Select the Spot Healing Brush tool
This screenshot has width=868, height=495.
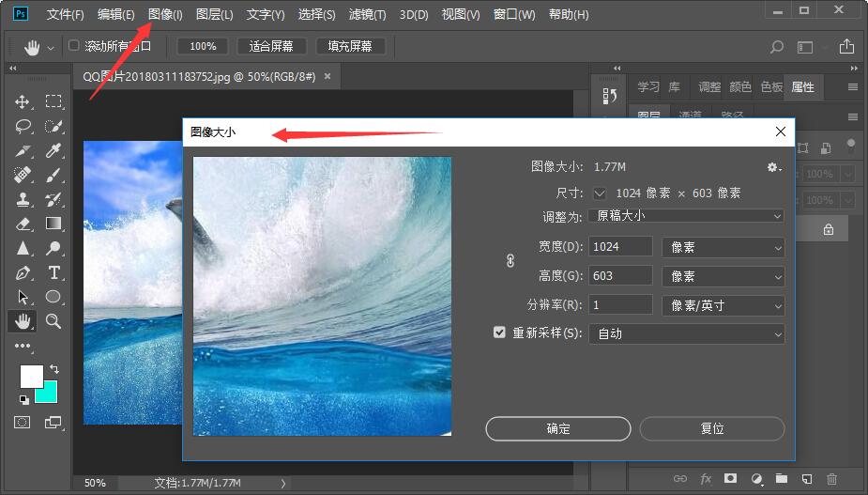[23, 175]
